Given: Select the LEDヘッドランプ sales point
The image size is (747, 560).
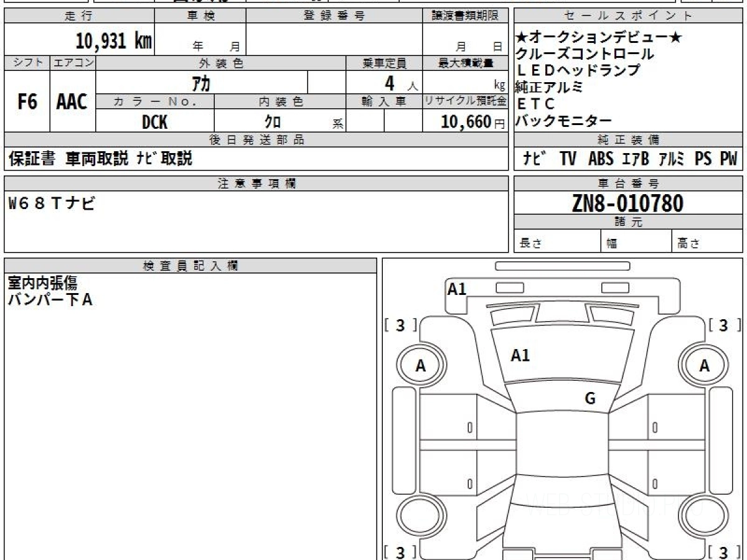Looking at the screenshot, I should point(578,70).
